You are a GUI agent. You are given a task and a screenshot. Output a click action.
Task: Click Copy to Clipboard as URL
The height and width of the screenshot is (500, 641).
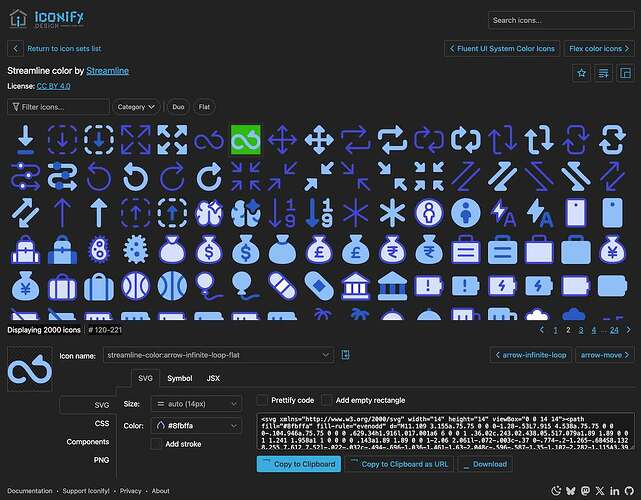399,464
